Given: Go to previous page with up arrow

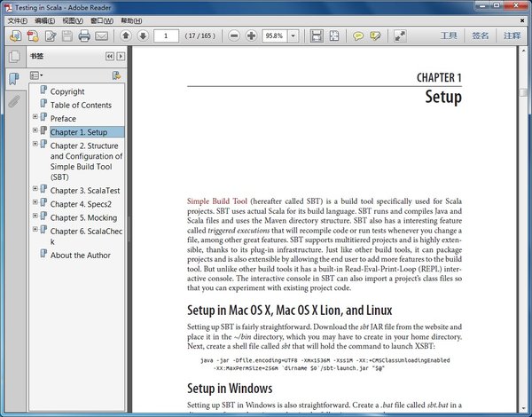Looking at the screenshot, I should click(x=126, y=35).
